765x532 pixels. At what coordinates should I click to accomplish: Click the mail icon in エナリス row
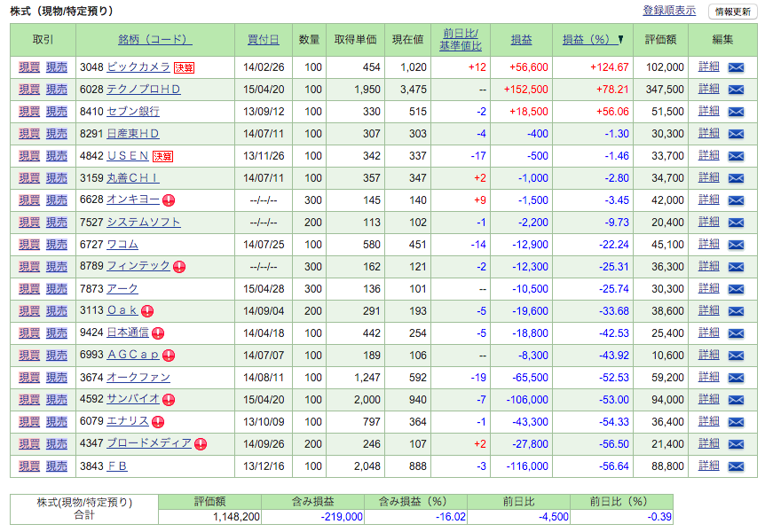click(x=736, y=422)
